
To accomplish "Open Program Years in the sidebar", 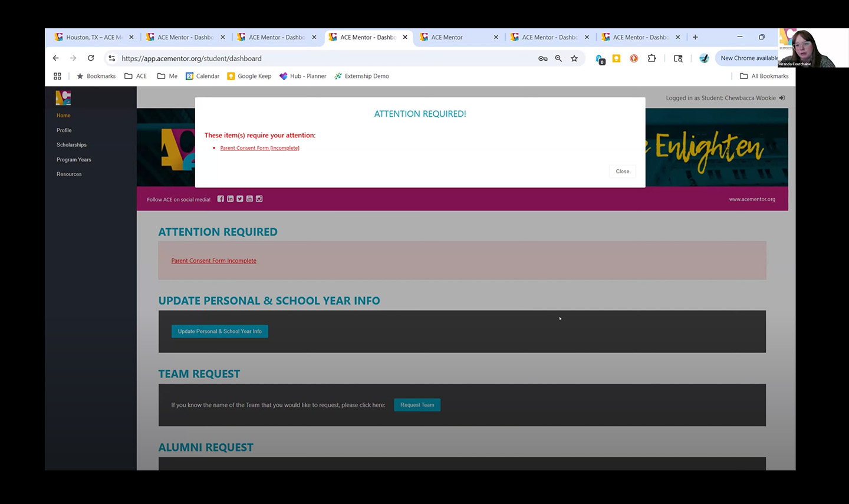I will (x=74, y=160).
